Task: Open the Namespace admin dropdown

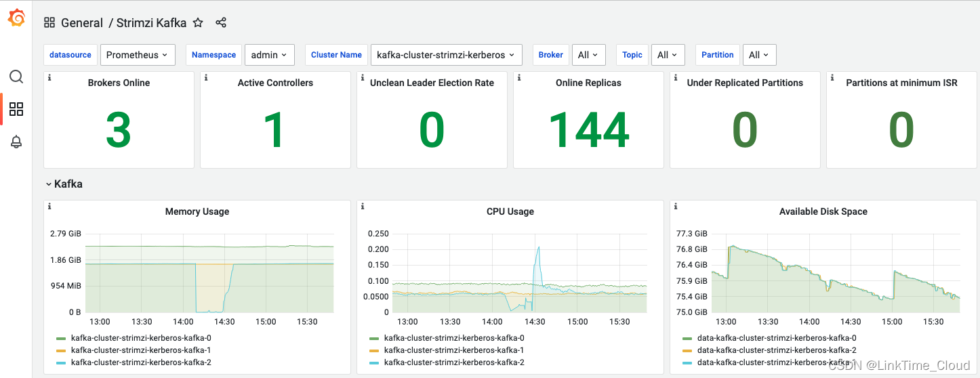Action: coord(269,55)
